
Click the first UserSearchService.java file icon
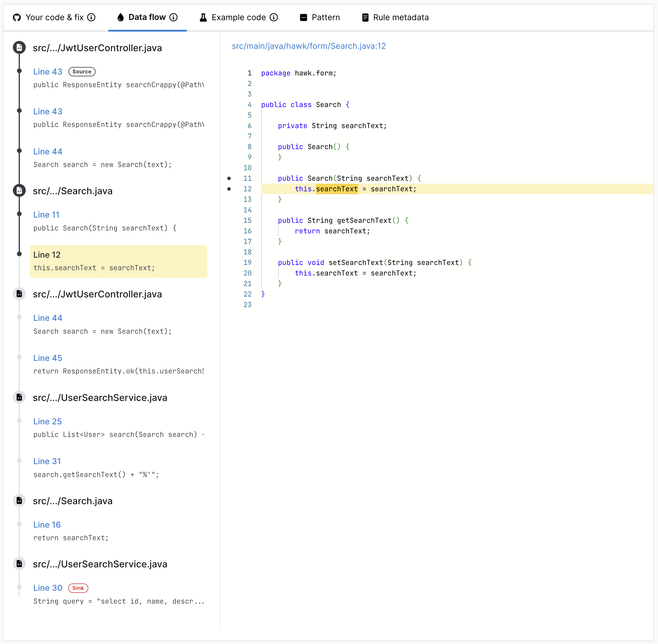[x=19, y=397]
